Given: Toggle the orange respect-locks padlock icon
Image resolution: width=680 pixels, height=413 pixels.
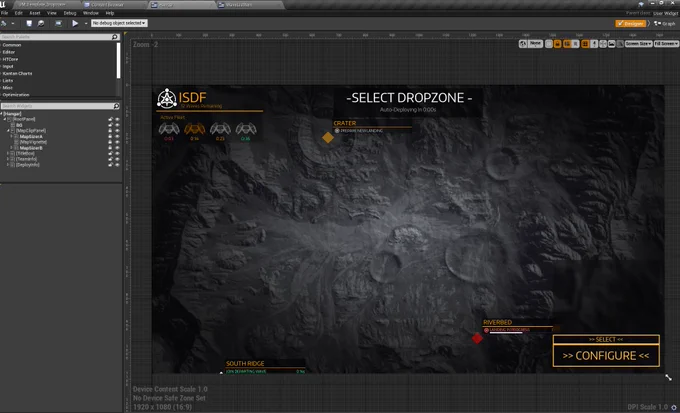Looking at the screenshot, I should click(558, 44).
